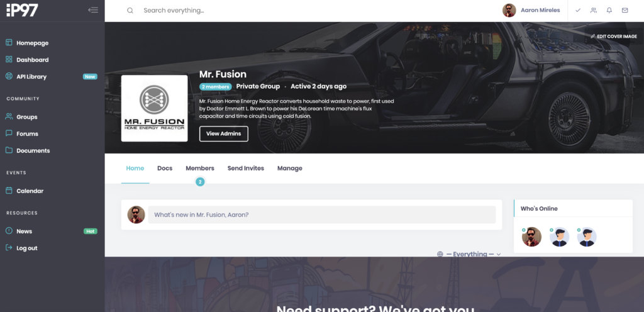The width and height of the screenshot is (644, 312).
Task: Click the Calendar icon in sidebar
Action: (x=9, y=191)
